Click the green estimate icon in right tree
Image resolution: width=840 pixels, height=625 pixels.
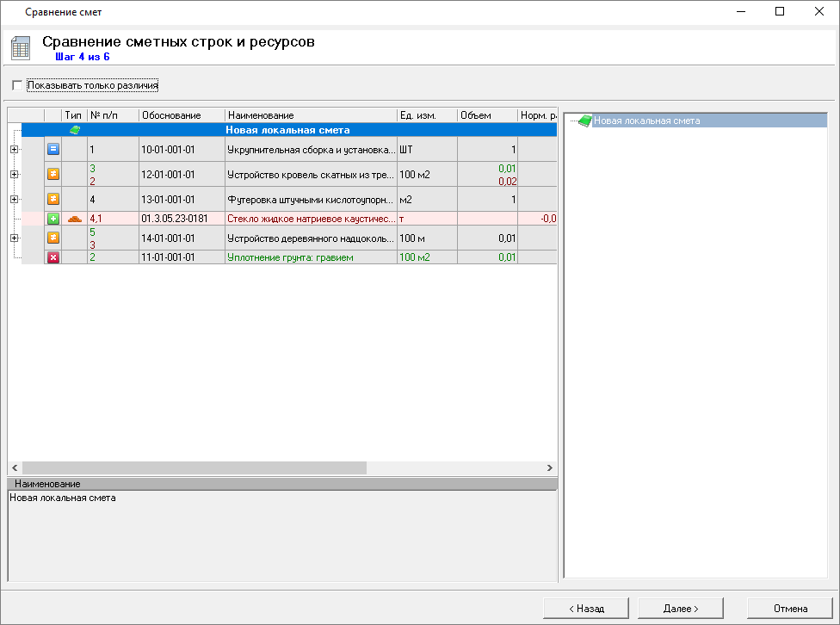coord(584,121)
